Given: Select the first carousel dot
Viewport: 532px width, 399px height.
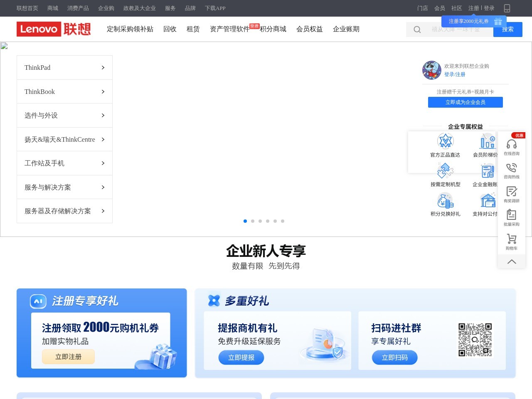Looking at the screenshot, I should pos(245,221).
